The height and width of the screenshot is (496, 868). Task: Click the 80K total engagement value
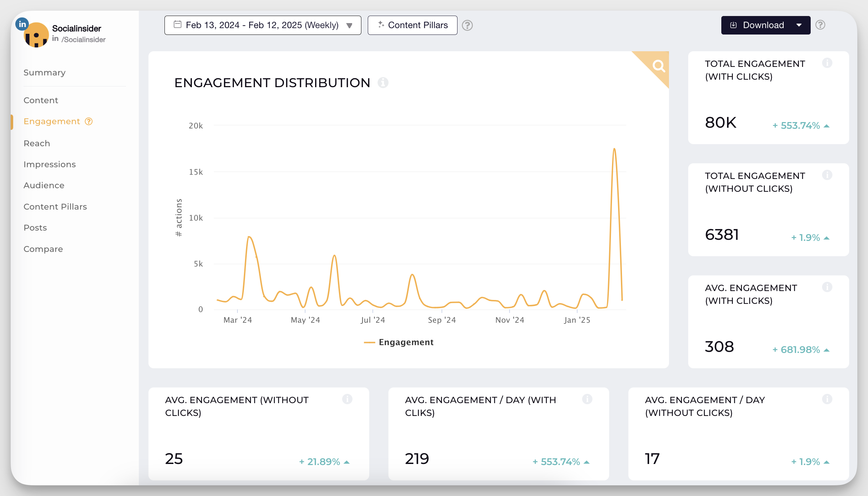[x=721, y=122]
